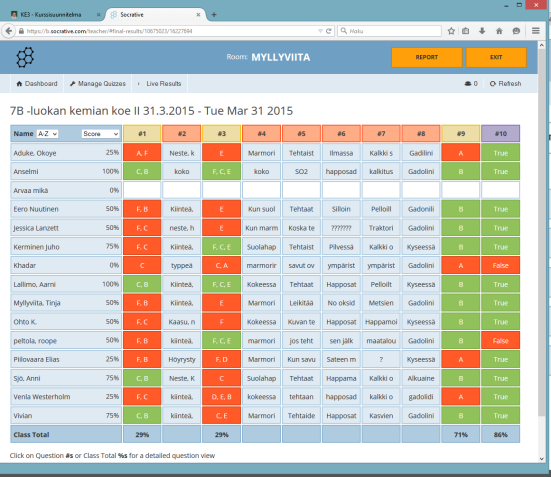Open the Name A-Z sort dropdown
This screenshot has height=477, width=551.
pos(47,134)
